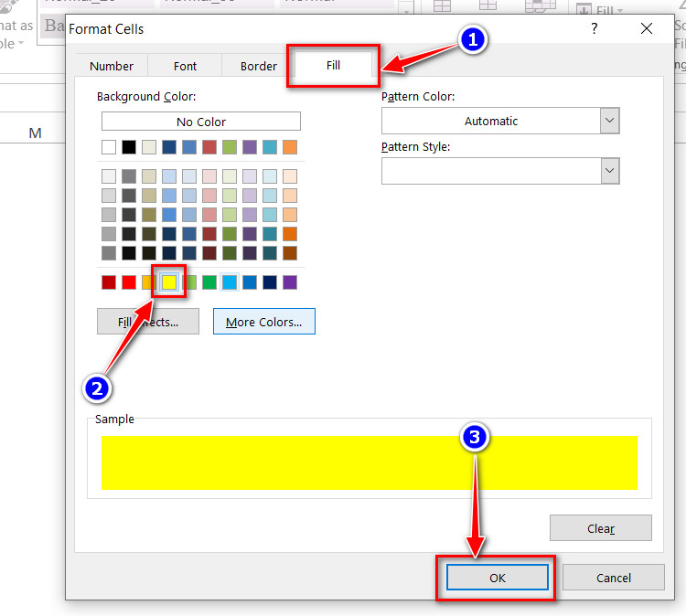Image resolution: width=686 pixels, height=616 pixels.
Task: Pick the bright red standard color swatch
Action: click(129, 282)
